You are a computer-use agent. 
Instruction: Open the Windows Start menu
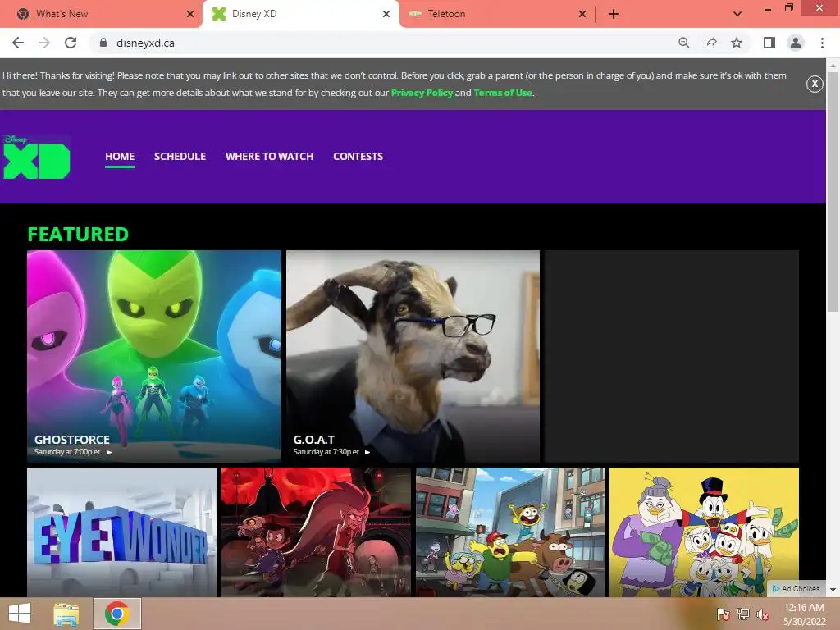click(20, 614)
